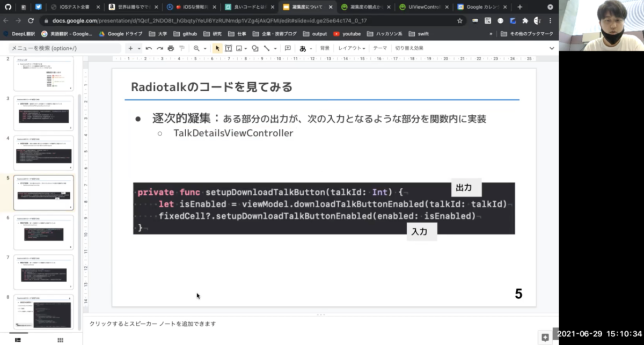Click the テーマ theme button
644x345 pixels.
pos(380,48)
